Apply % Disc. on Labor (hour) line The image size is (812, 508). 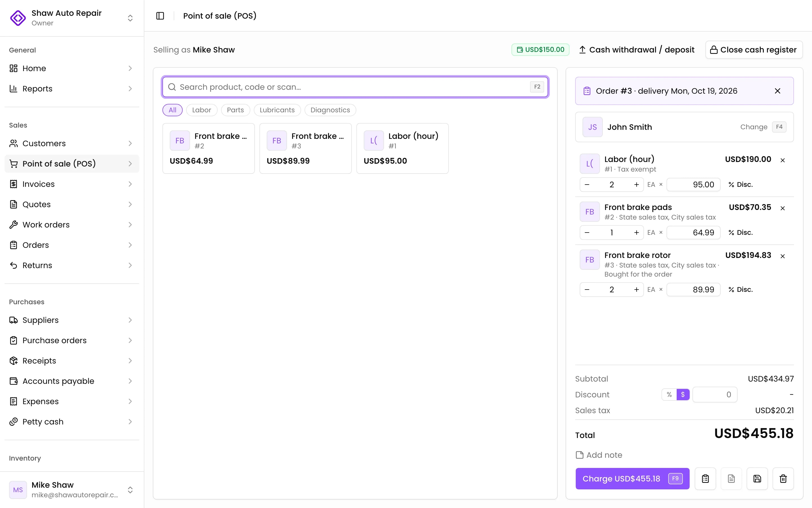coord(741,185)
